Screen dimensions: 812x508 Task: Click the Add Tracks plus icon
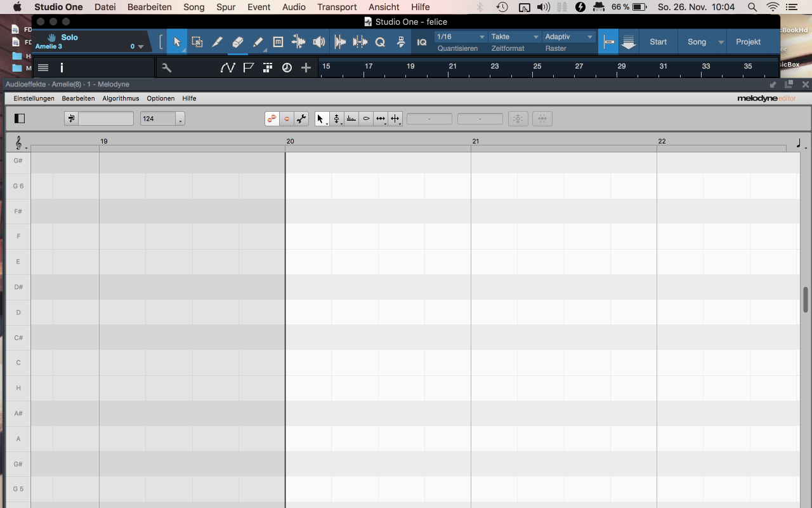point(306,68)
